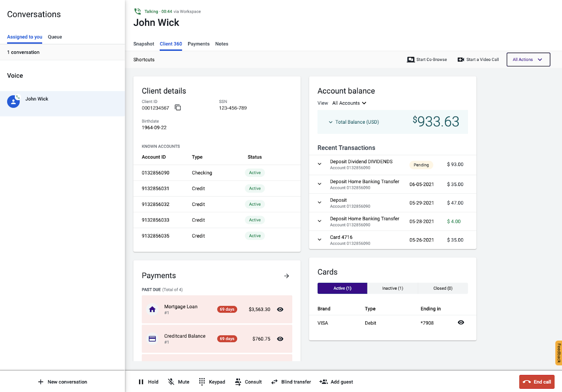Copy the Client ID using copy icon
This screenshot has width=562, height=392.
click(178, 108)
